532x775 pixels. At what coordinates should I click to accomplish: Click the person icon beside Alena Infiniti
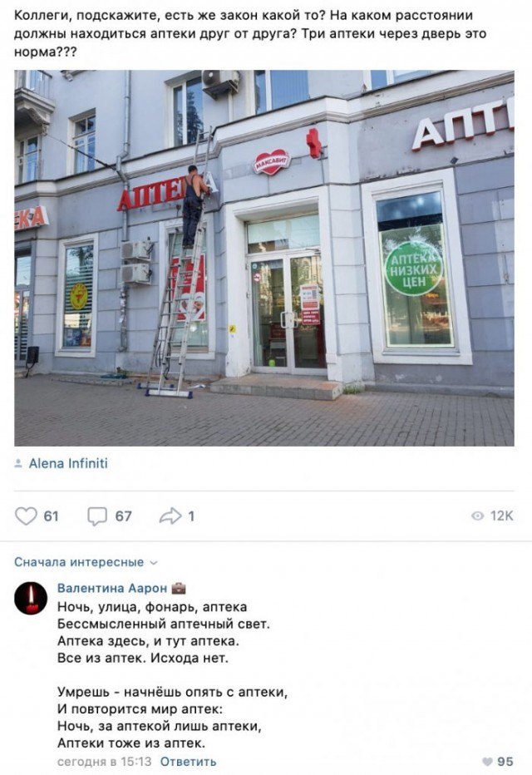point(18,464)
